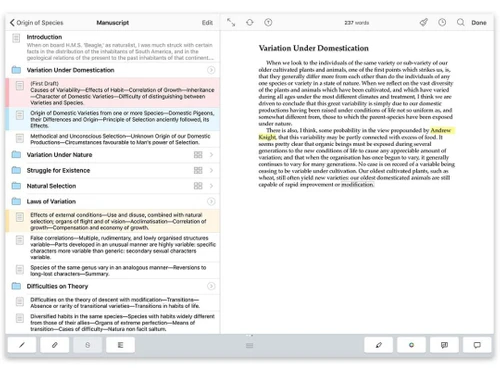Click the keyboard drag handle icon
500x375 pixels.
(250, 345)
